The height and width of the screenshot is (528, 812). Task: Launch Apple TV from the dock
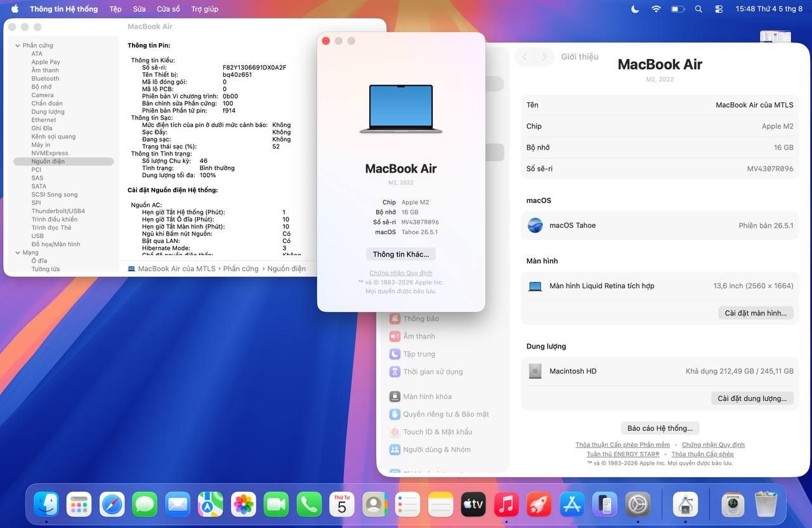[473, 505]
